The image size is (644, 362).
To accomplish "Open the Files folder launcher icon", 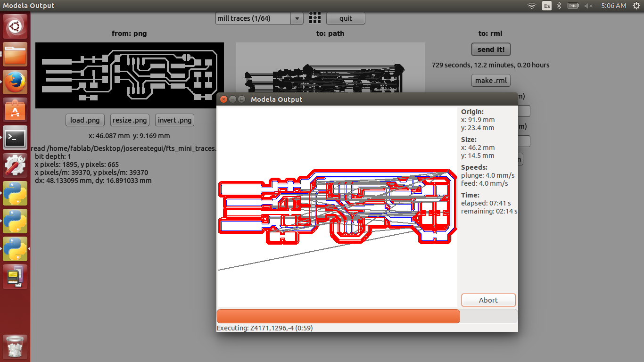I will pos(15,54).
